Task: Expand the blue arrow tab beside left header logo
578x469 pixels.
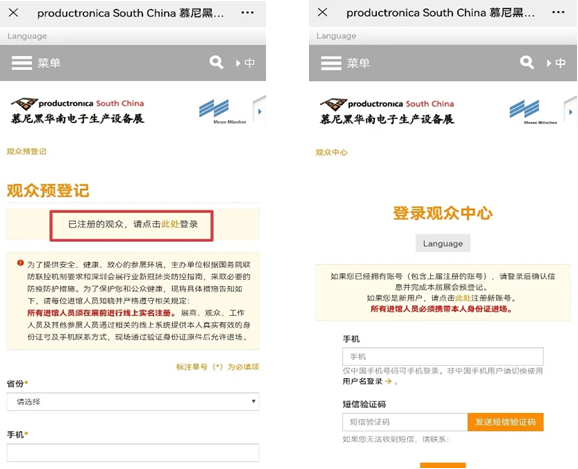Action: 260,111
